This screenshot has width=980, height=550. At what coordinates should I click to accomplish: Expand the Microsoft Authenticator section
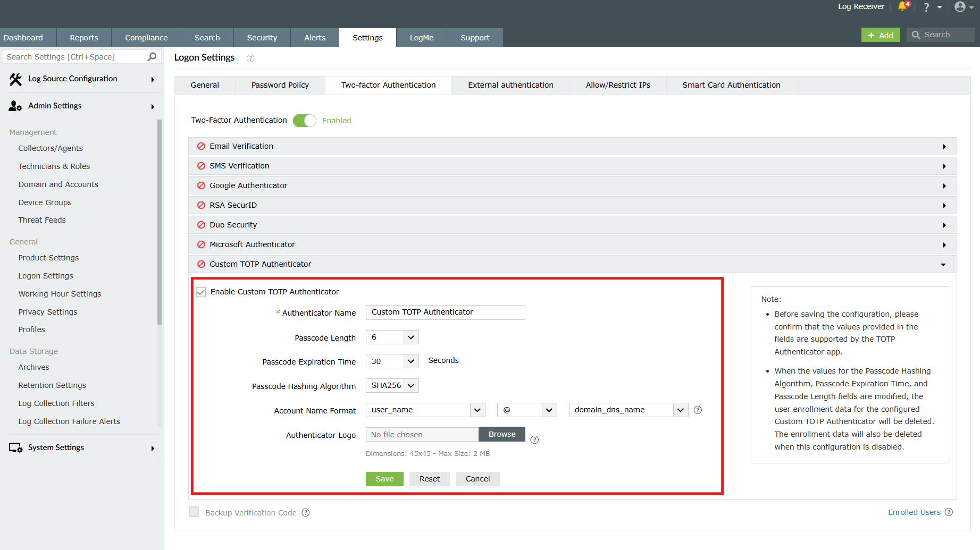point(944,245)
